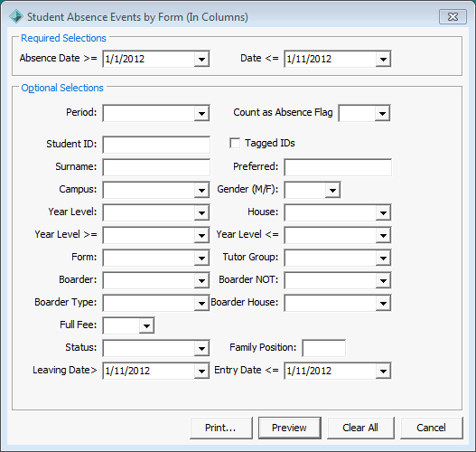Expand the Campus combo box
The height and width of the screenshot is (452, 476).
click(x=201, y=190)
